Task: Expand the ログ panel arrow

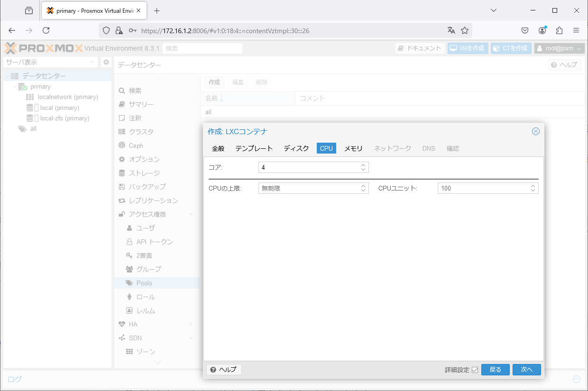Action: coord(577,379)
